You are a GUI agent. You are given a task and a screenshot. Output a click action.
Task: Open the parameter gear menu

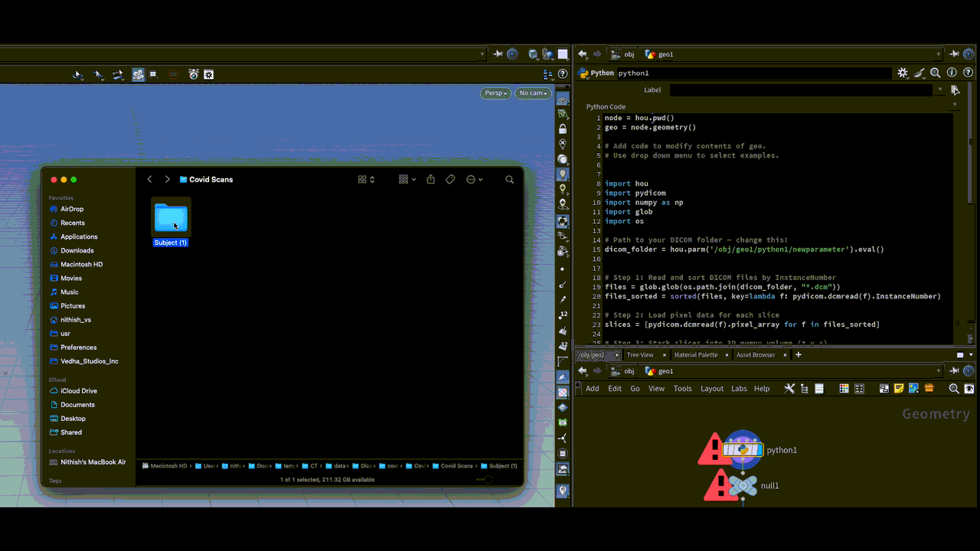[903, 73]
